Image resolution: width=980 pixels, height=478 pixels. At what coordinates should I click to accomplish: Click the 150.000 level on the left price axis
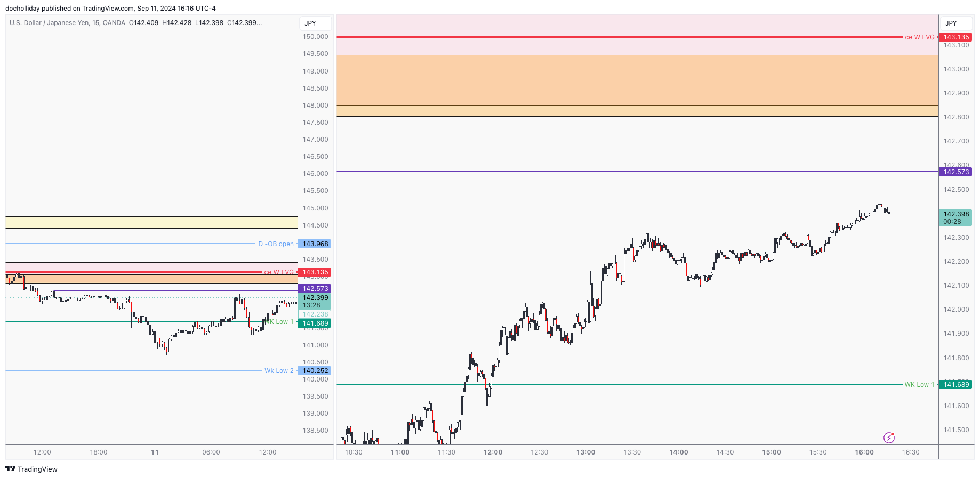click(x=315, y=37)
